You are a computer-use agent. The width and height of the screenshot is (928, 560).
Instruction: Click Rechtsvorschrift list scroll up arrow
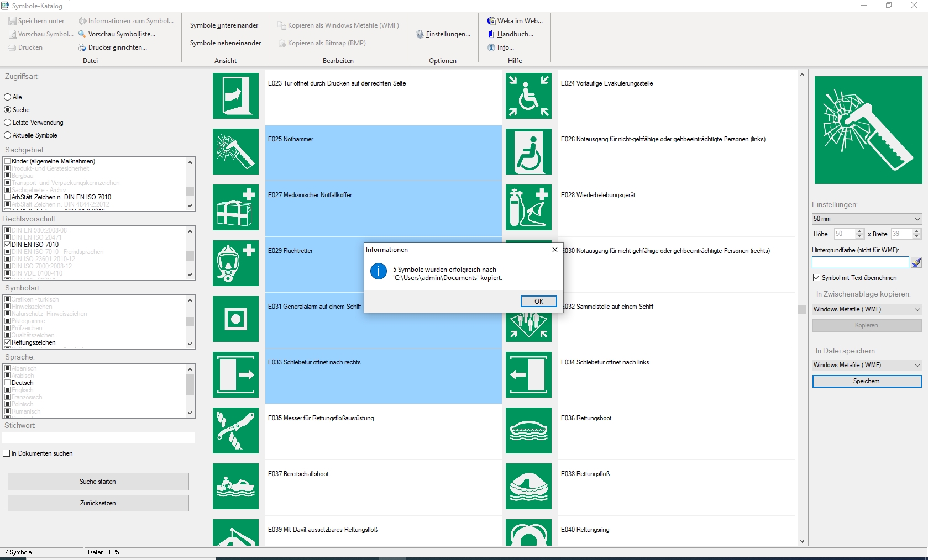[190, 231]
